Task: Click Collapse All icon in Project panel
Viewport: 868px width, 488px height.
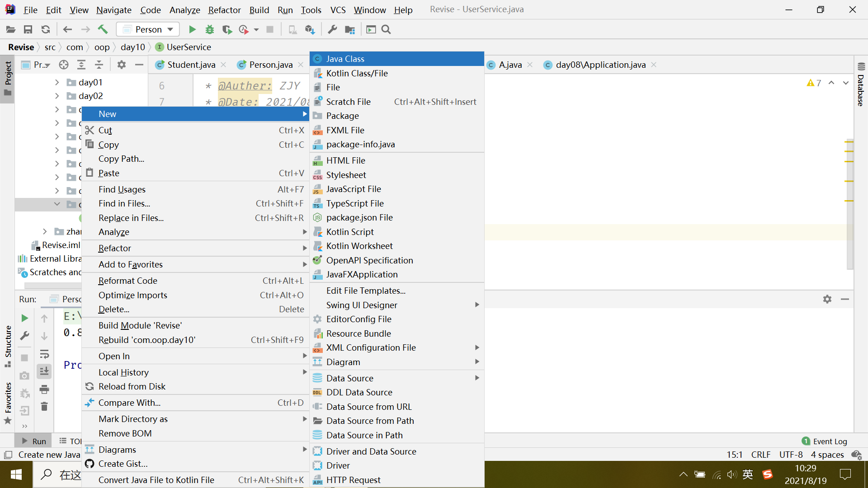Action: 99,65
